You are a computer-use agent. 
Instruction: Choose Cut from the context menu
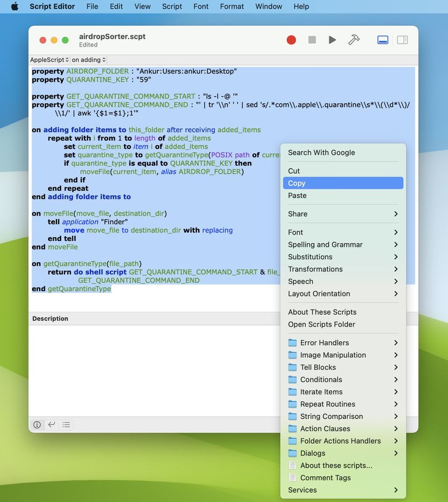pyautogui.click(x=343, y=171)
